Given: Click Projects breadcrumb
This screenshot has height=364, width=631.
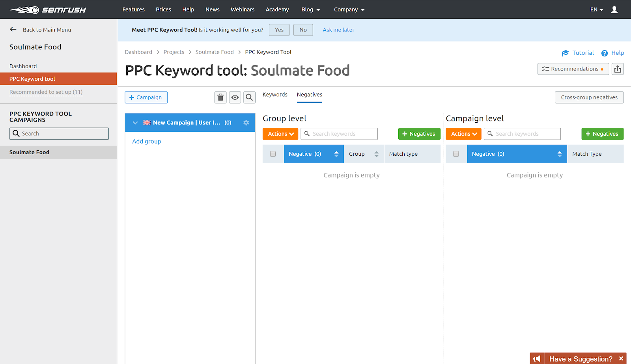Looking at the screenshot, I should [174, 52].
